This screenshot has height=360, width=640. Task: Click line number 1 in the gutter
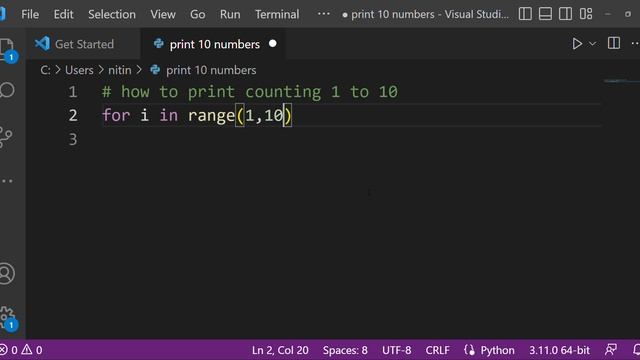(x=73, y=92)
